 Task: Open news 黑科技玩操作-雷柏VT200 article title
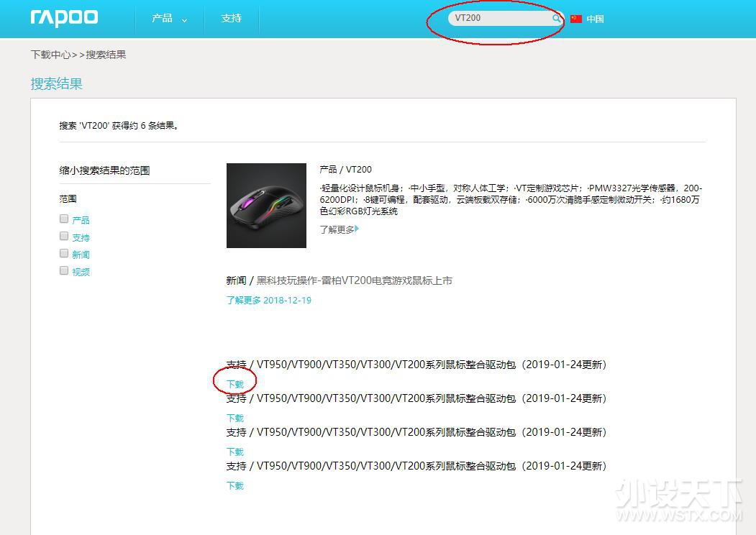(355, 280)
